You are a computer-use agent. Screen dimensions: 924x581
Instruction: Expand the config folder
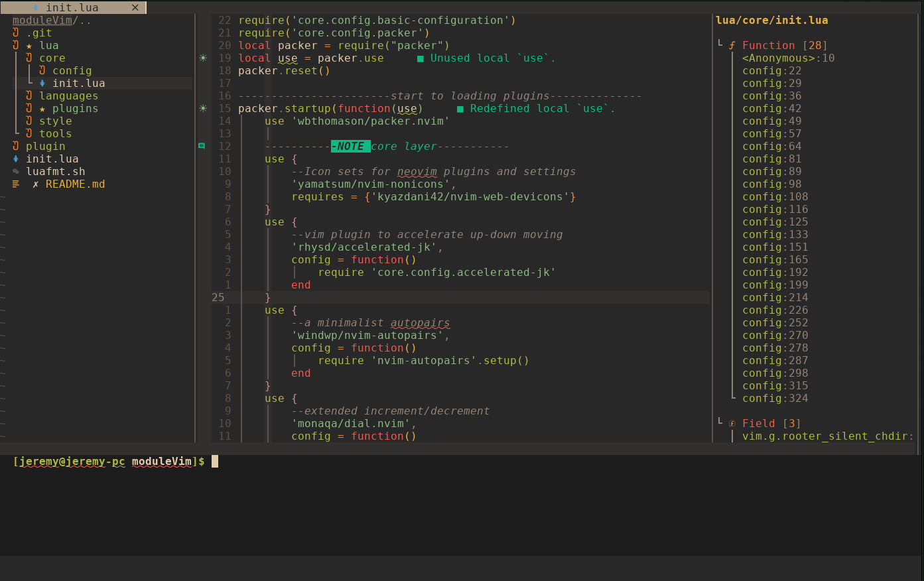(x=72, y=71)
